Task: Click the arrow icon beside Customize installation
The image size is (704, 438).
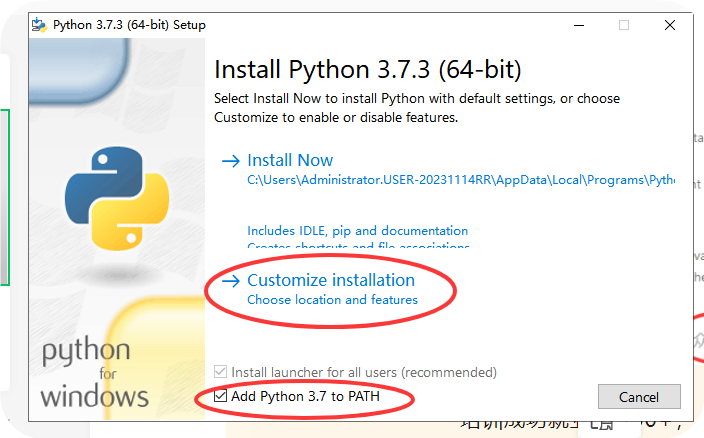Action: [x=230, y=280]
